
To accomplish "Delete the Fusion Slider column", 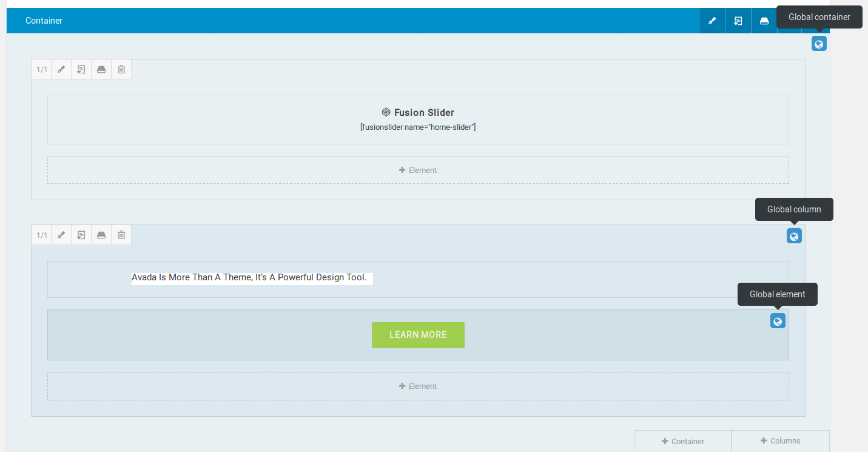I will coord(121,69).
